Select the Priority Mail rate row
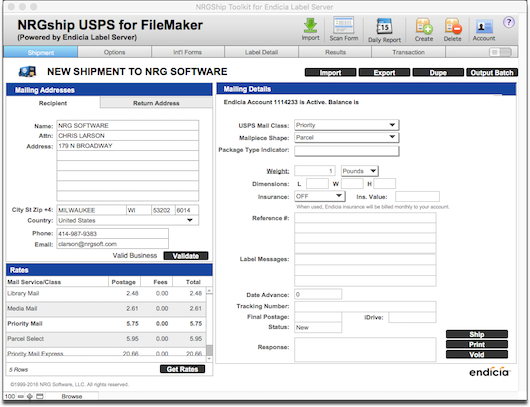The width and height of the screenshot is (530, 407). pyautogui.click(x=106, y=324)
